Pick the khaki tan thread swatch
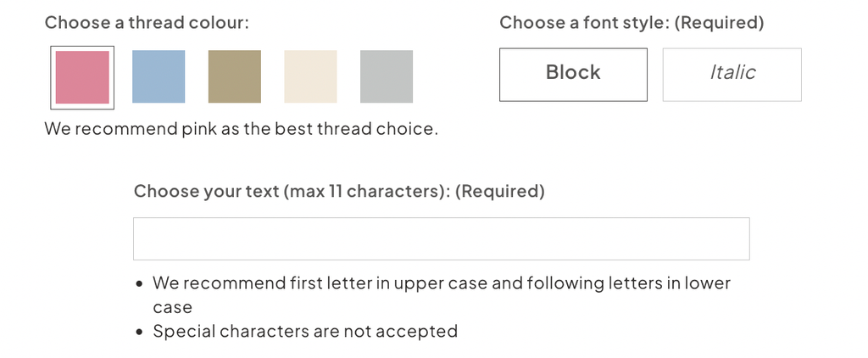Viewport: 868px width, 358px height. [235, 76]
